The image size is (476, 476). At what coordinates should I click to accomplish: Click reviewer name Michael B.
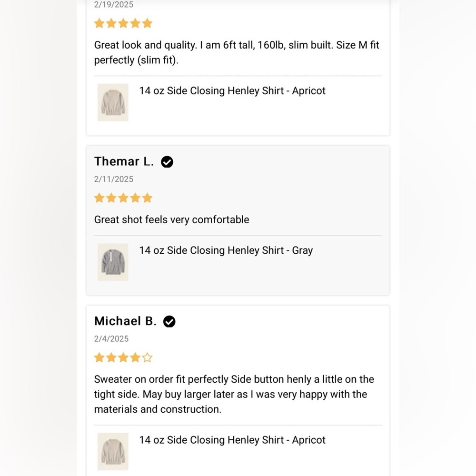(x=125, y=321)
